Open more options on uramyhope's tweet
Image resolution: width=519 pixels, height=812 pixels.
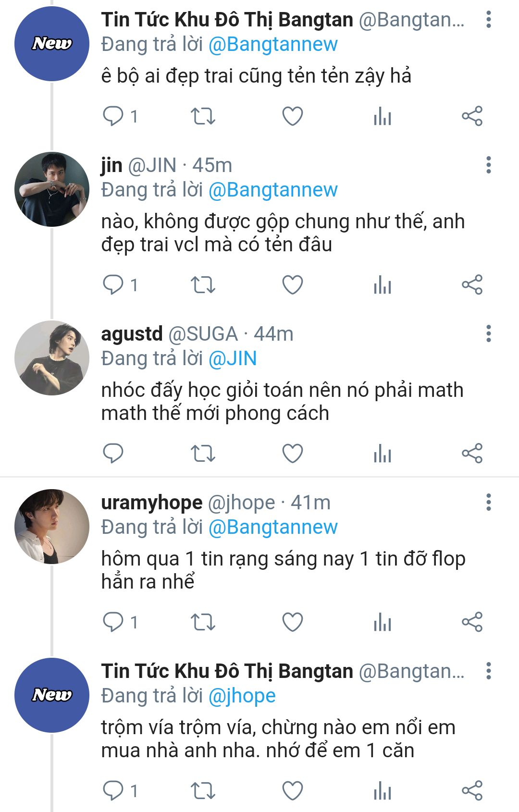[488, 503]
